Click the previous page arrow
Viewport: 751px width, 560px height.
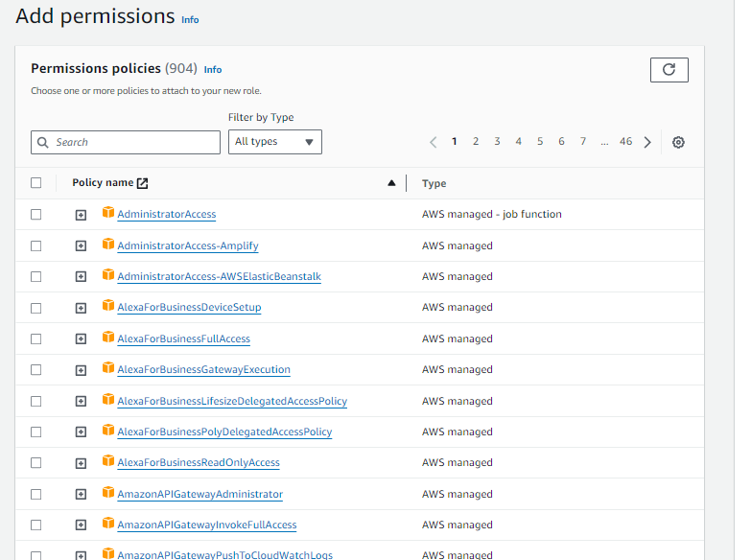(434, 142)
